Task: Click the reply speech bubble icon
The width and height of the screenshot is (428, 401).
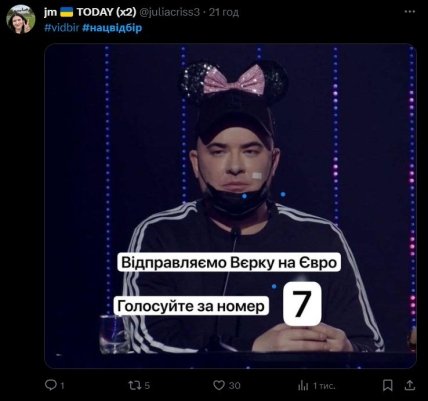Action: (51, 385)
